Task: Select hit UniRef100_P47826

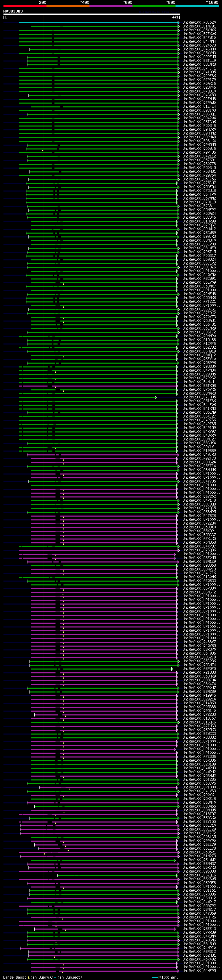Action: point(199,516)
